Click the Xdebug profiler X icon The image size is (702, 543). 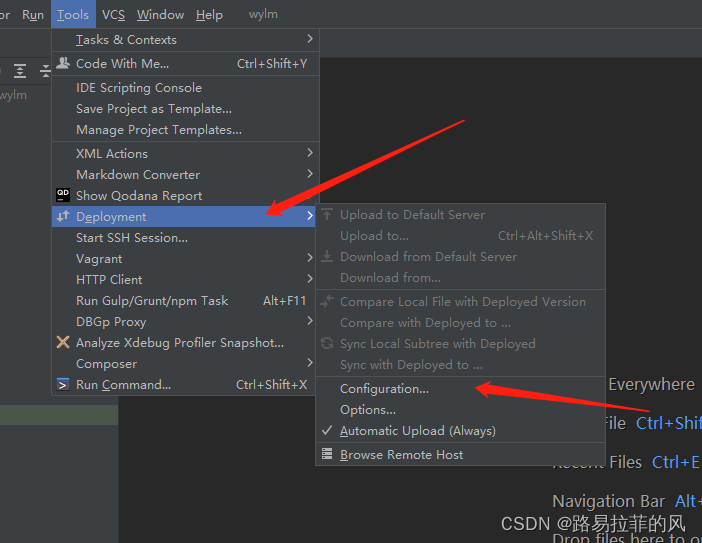pos(63,342)
